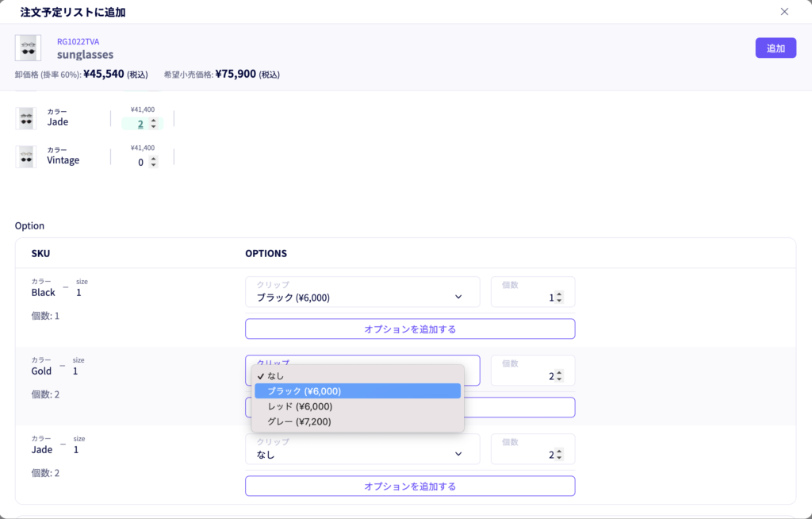Open the RG1022TVA product link
This screenshot has width=812, height=519.
tap(79, 41)
